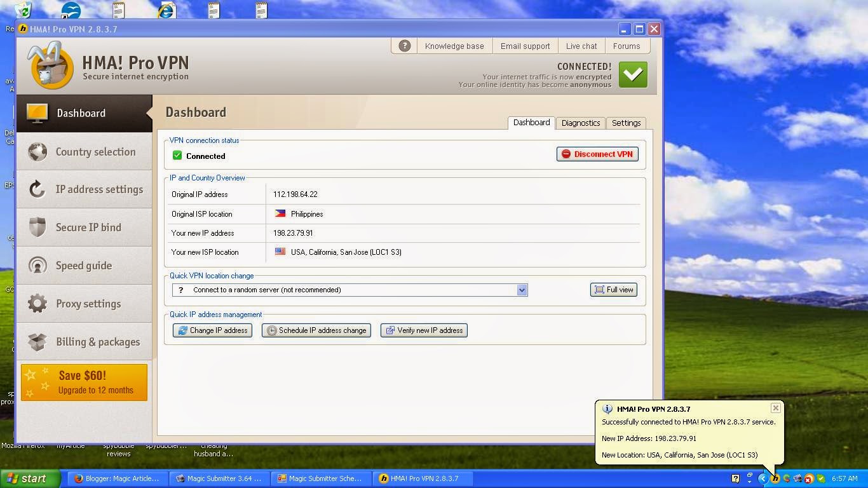Screen dimensions: 868x488
Task: Click the picture-shaped tray icon
Action: point(797,478)
